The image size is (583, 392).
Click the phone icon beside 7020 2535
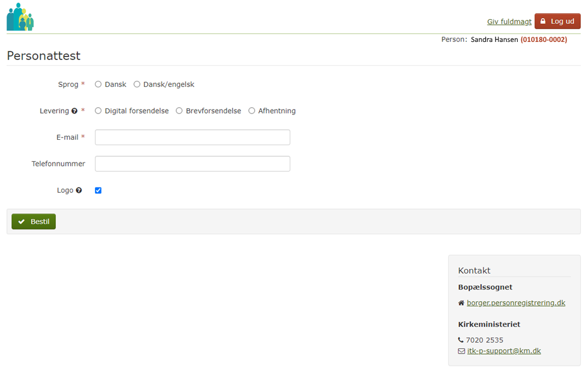pyautogui.click(x=461, y=340)
